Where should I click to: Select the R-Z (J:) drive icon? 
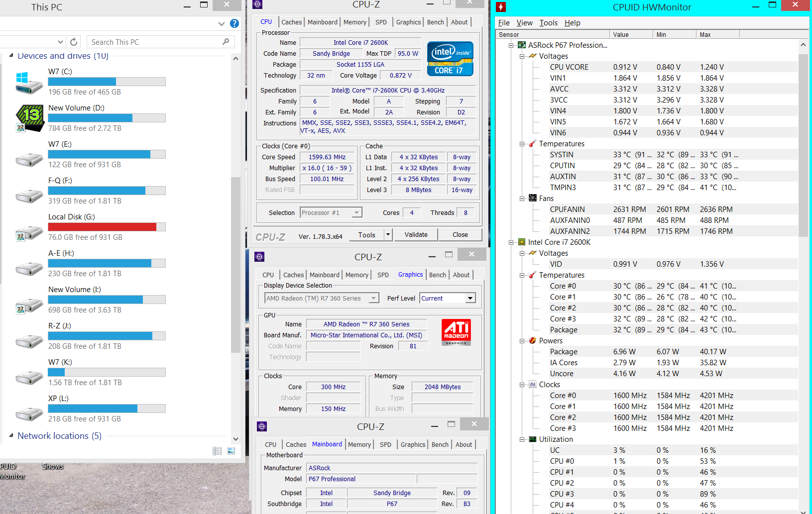coord(29,341)
